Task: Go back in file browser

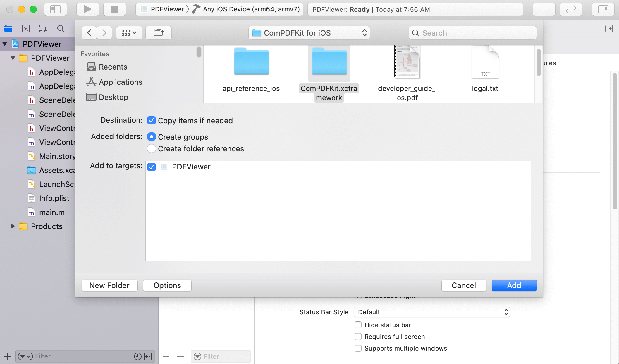Action: (x=89, y=33)
